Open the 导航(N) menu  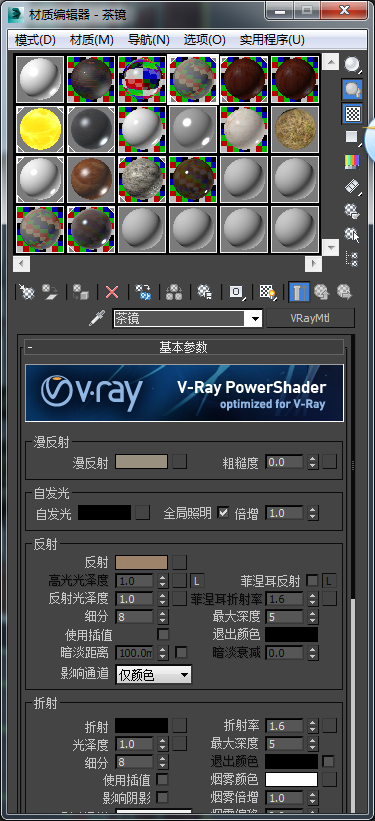pos(149,40)
